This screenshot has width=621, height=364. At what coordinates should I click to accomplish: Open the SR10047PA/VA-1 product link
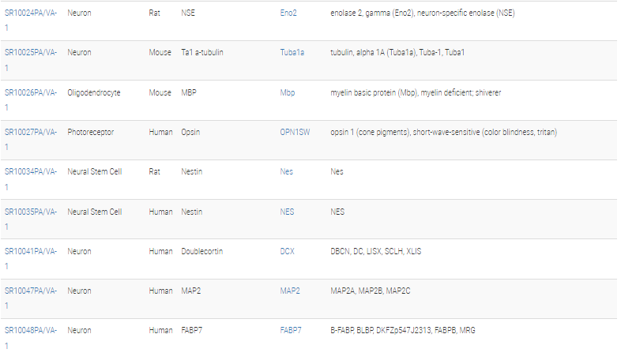click(x=31, y=291)
